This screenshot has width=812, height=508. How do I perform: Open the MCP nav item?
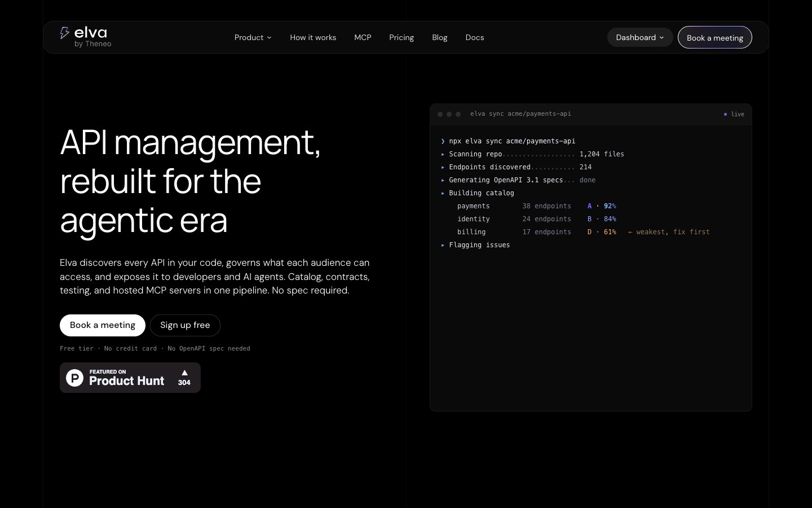tap(363, 37)
